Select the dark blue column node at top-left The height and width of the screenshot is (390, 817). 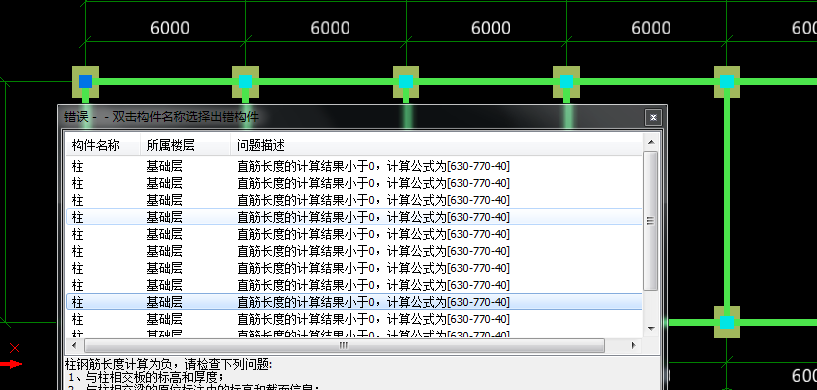85,81
